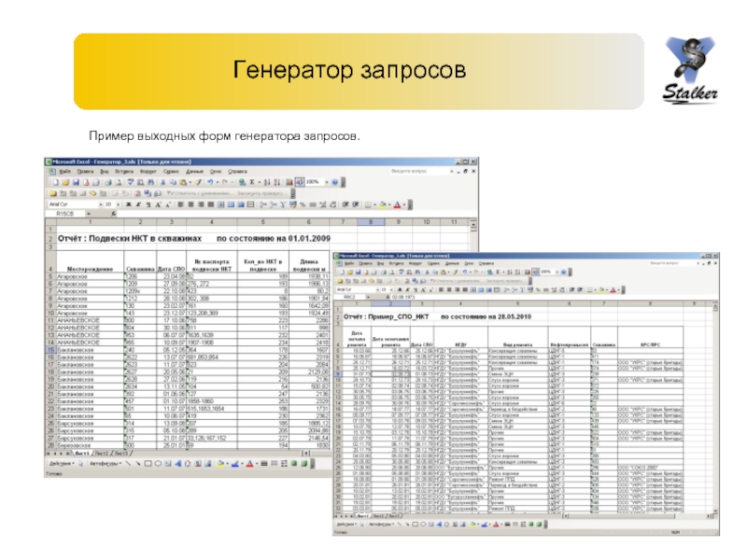Toggle Italic formatting in the left Excel window
747x560 pixels.
coord(139,204)
